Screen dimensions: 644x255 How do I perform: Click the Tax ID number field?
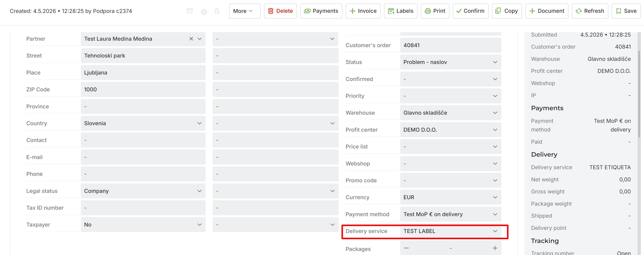click(x=143, y=208)
